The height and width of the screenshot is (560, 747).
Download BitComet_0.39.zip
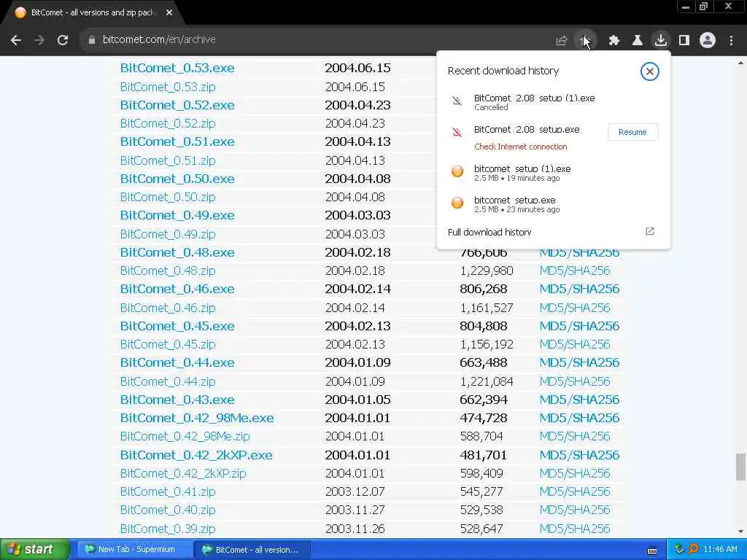pyautogui.click(x=168, y=529)
